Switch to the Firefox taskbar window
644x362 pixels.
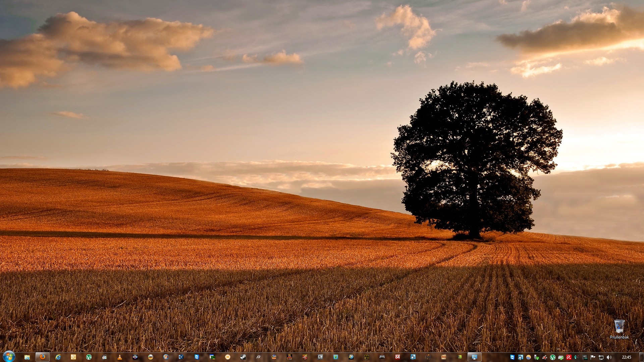pos(43,357)
